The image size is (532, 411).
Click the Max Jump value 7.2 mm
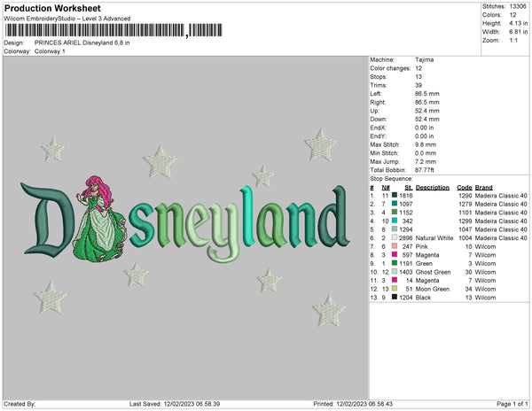(x=426, y=161)
